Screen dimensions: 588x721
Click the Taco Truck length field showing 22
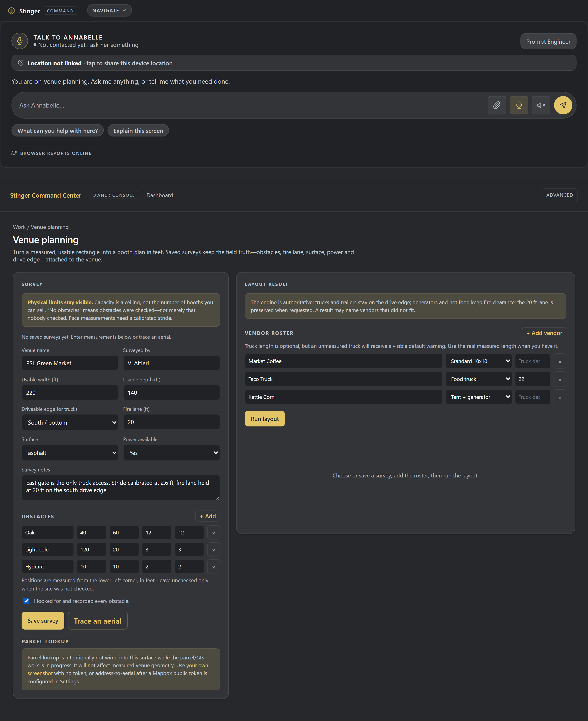coord(532,379)
